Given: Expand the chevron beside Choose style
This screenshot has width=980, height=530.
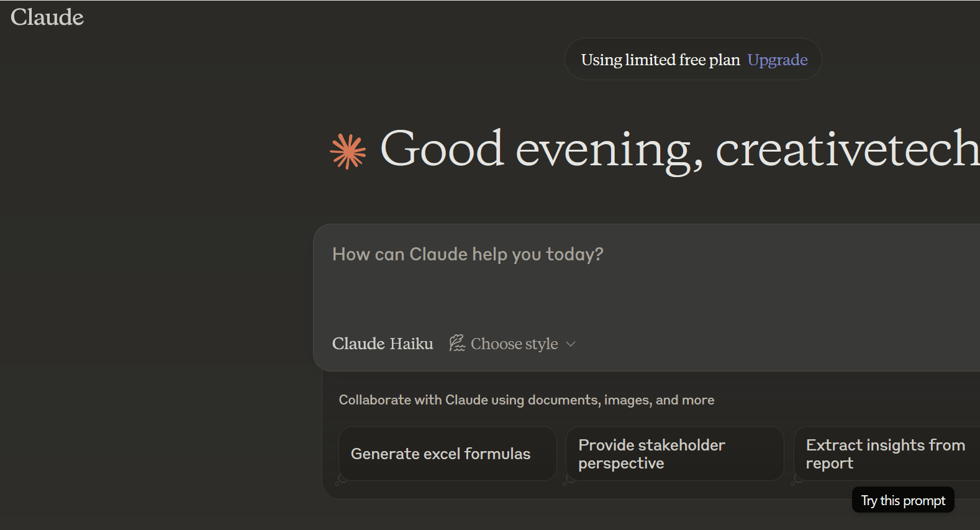Looking at the screenshot, I should [571, 344].
